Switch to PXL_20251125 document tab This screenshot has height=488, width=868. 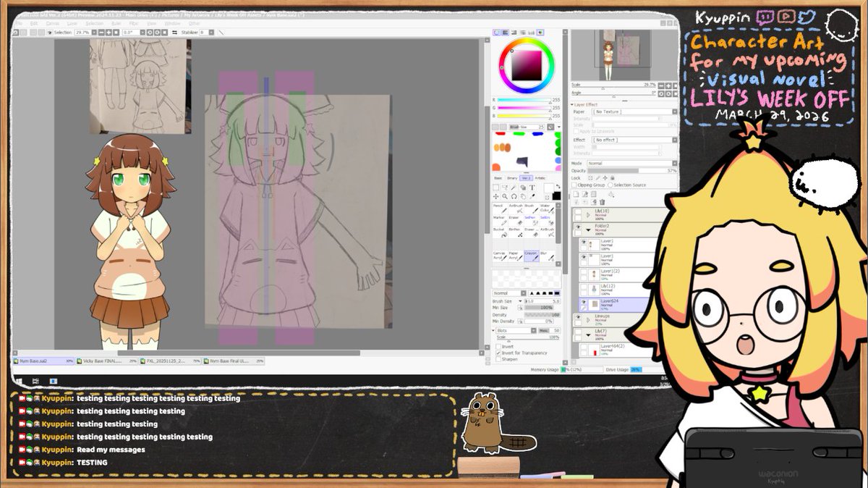coord(169,361)
